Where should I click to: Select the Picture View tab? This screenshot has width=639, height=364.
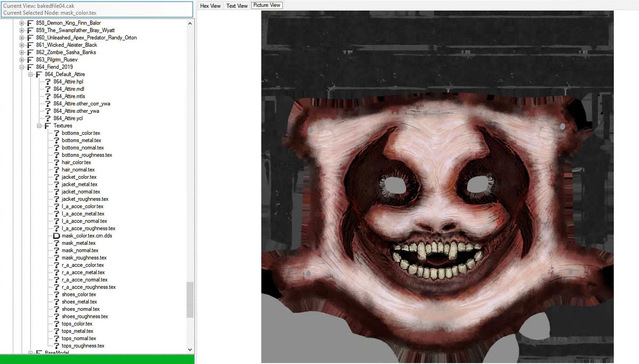coord(267,5)
